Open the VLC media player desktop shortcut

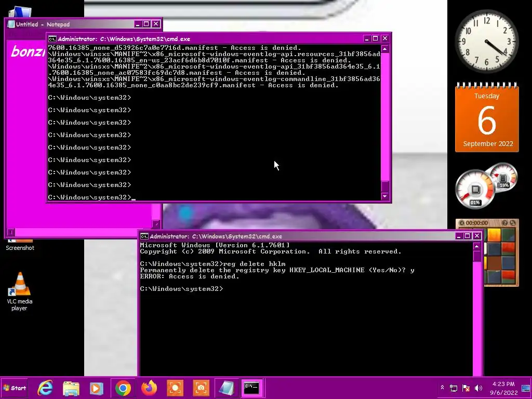click(x=20, y=291)
